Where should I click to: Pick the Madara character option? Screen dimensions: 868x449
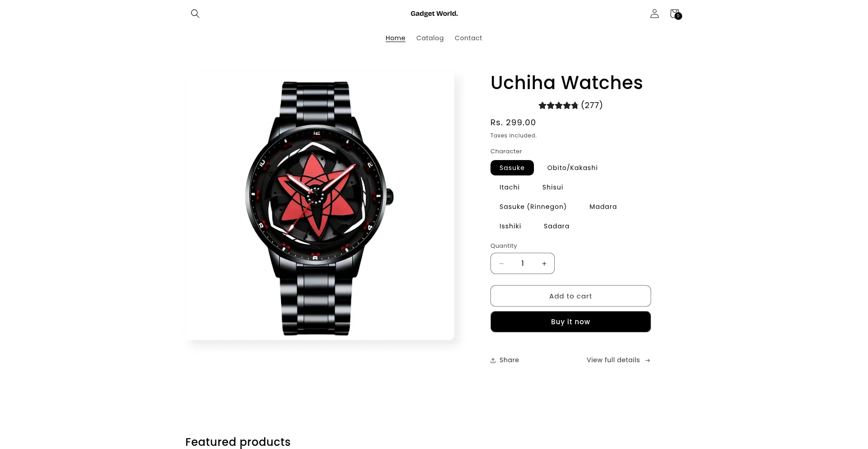click(603, 207)
